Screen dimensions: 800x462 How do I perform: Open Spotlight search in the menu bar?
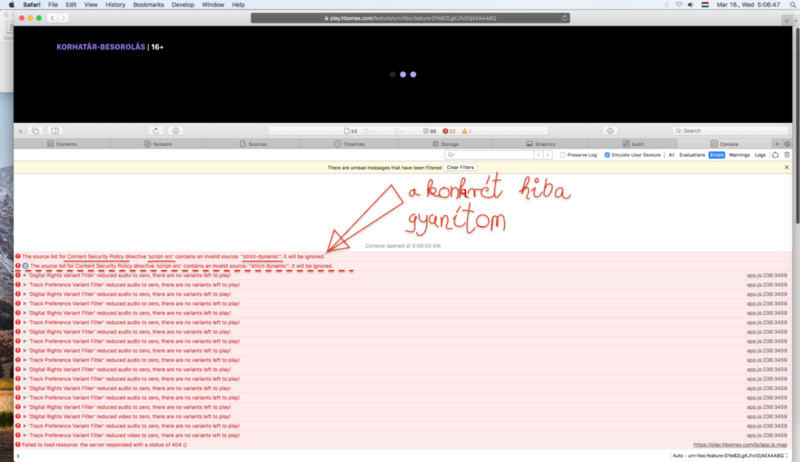(793, 5)
